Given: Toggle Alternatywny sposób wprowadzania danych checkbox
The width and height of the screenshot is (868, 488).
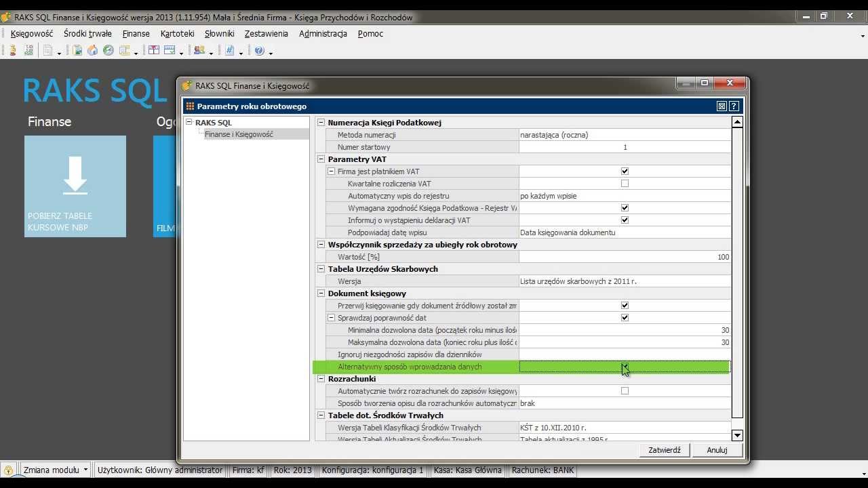Looking at the screenshot, I should (625, 367).
